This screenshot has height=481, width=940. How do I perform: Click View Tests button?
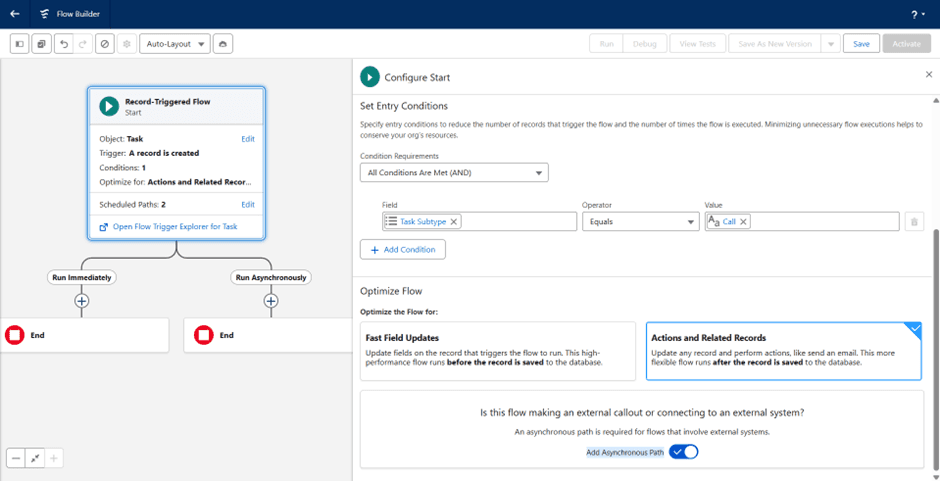click(x=698, y=44)
